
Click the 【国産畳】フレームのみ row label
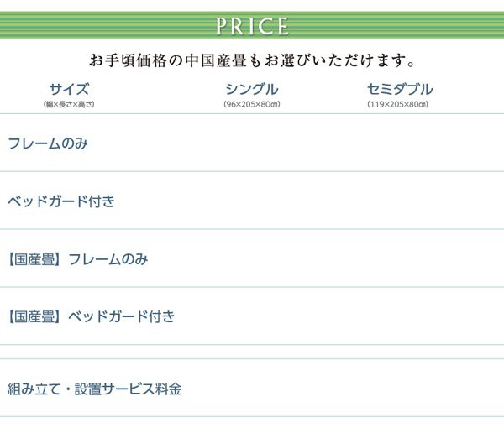pyautogui.click(x=77, y=259)
